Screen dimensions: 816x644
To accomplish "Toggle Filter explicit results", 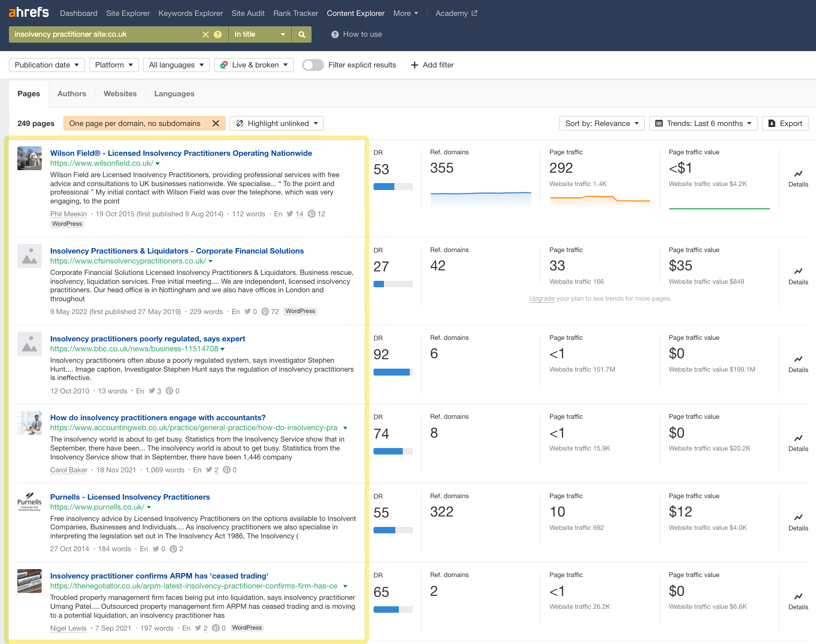I will click(313, 65).
